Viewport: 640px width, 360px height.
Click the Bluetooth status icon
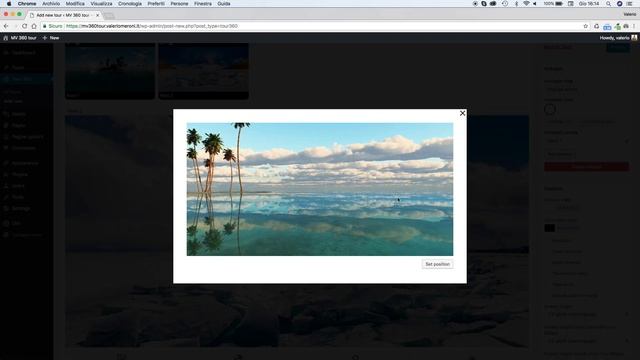(516, 3)
